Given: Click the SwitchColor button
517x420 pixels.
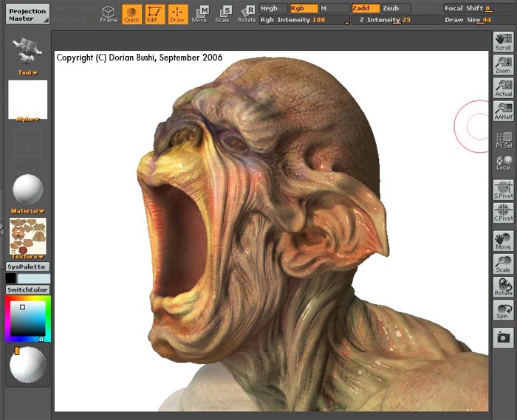Looking at the screenshot, I should [28, 290].
